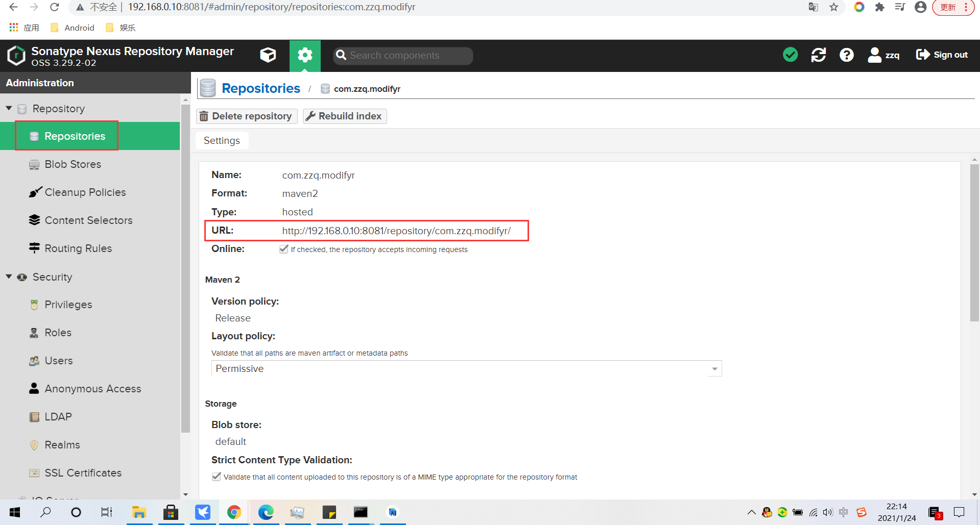The image size is (980, 525).
Task: Click the Users group icon
Action: point(34,361)
